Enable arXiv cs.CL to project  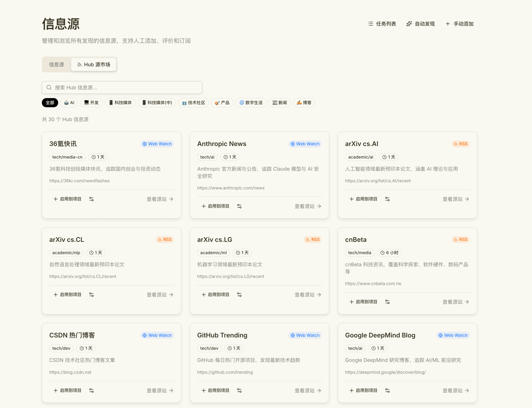coord(67,295)
